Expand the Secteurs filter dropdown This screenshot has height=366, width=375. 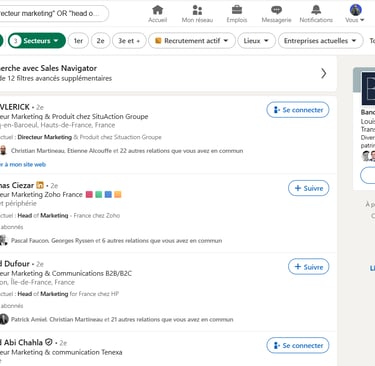tap(37, 41)
